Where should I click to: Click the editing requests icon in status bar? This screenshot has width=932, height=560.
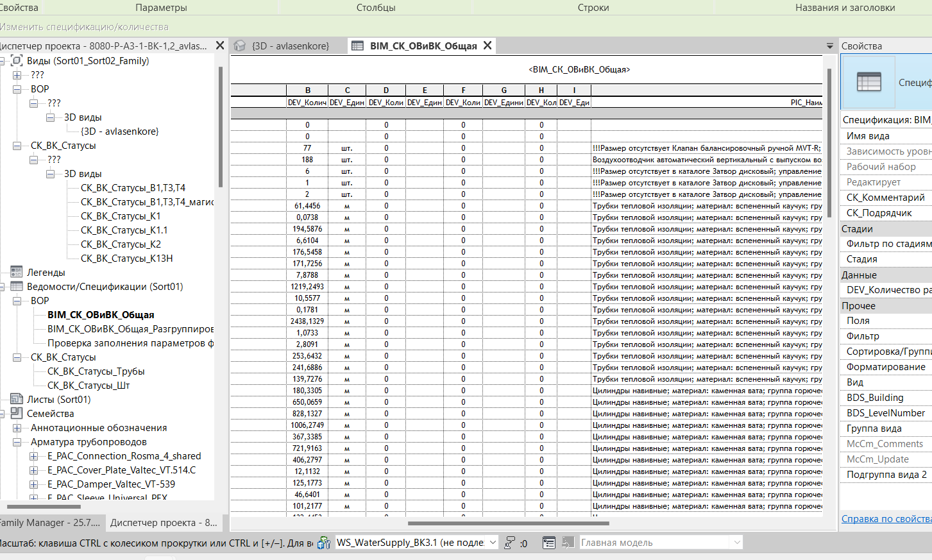510,543
